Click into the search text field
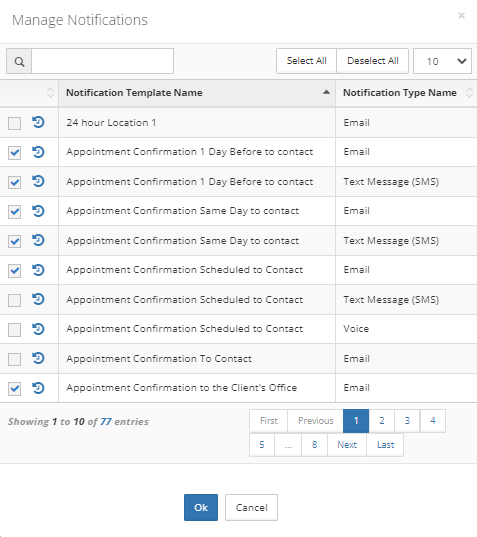 pos(102,61)
